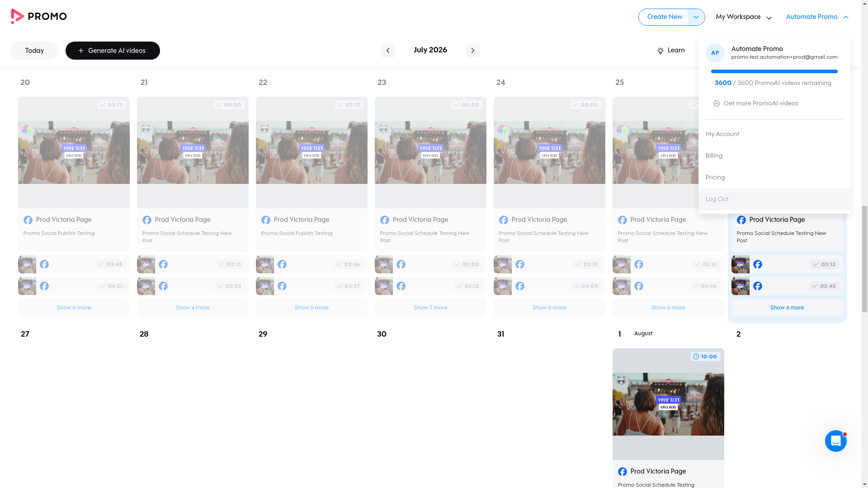Click Facebook icon on July 23 card
The image size is (868, 488).
coord(385,220)
